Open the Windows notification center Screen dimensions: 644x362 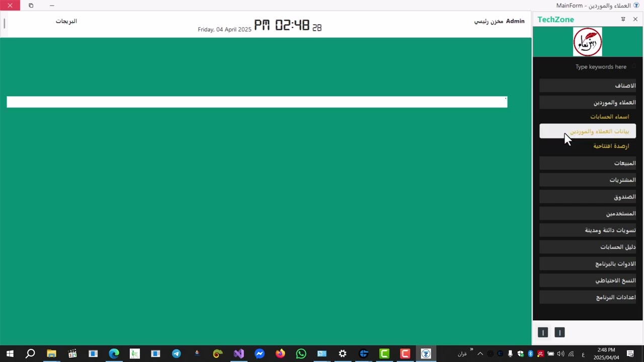point(630,354)
